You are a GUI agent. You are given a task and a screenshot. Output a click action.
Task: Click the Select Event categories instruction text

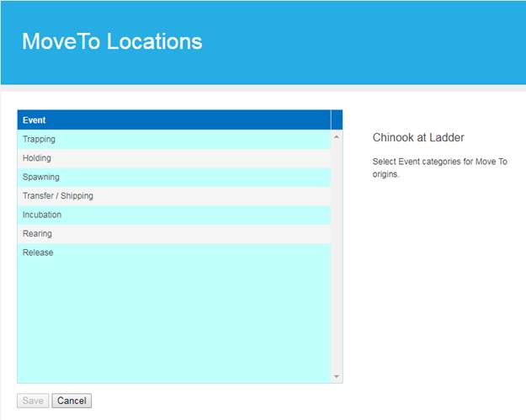(x=439, y=162)
